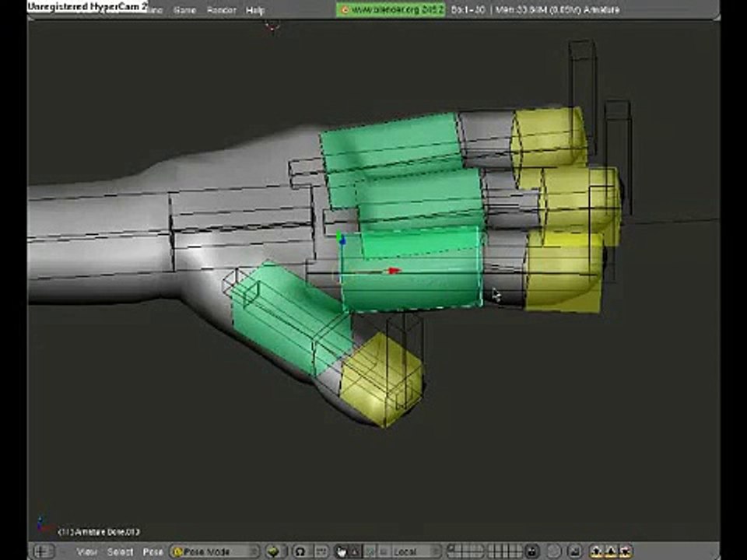Click the red X-axis manipulator arrow

coord(394,271)
